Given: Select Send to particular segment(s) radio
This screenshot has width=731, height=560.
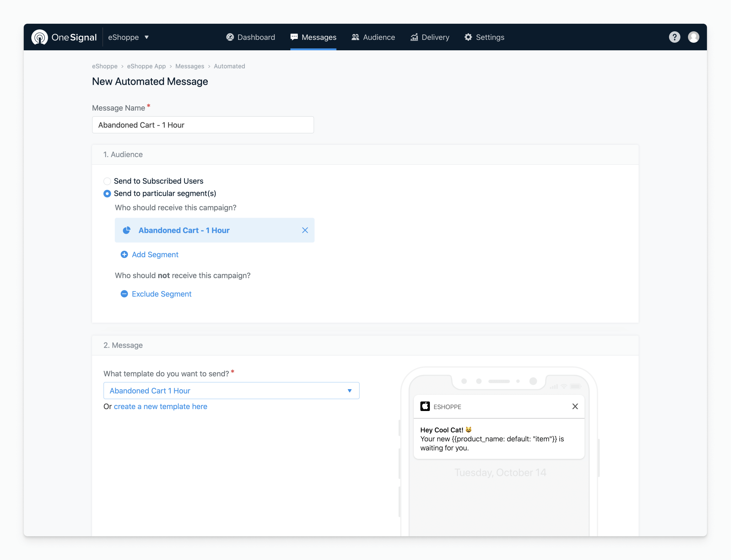Looking at the screenshot, I should click(107, 193).
